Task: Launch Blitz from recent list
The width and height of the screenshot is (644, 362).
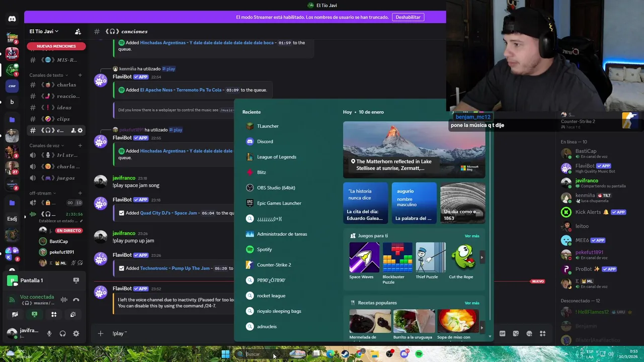Action: 287,172
